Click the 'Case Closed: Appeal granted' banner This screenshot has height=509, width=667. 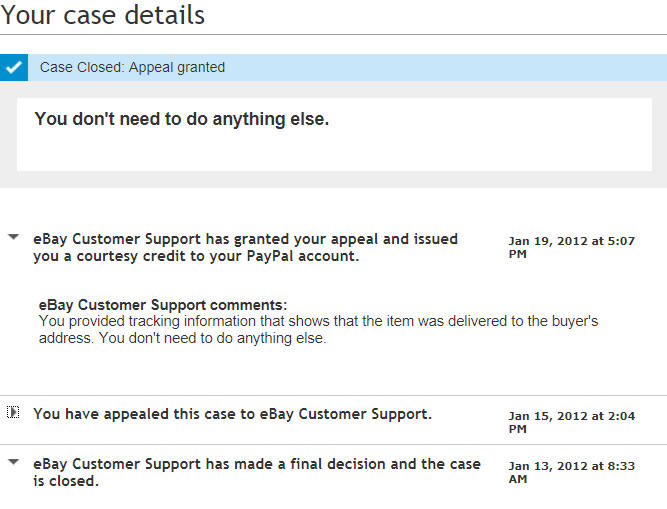click(x=132, y=68)
